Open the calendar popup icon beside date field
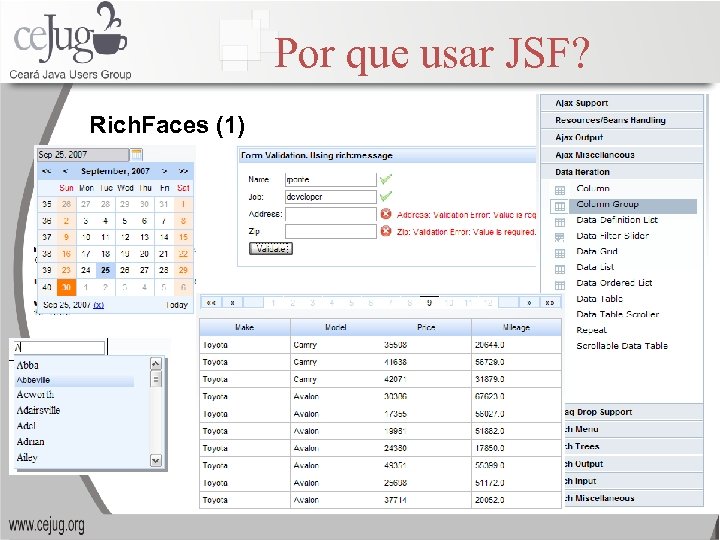720x540 pixels. click(x=136, y=155)
